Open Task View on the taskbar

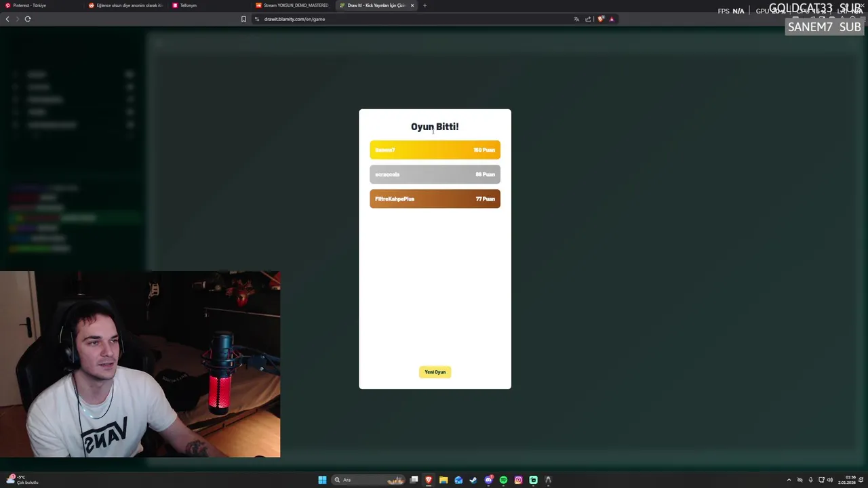(x=414, y=480)
